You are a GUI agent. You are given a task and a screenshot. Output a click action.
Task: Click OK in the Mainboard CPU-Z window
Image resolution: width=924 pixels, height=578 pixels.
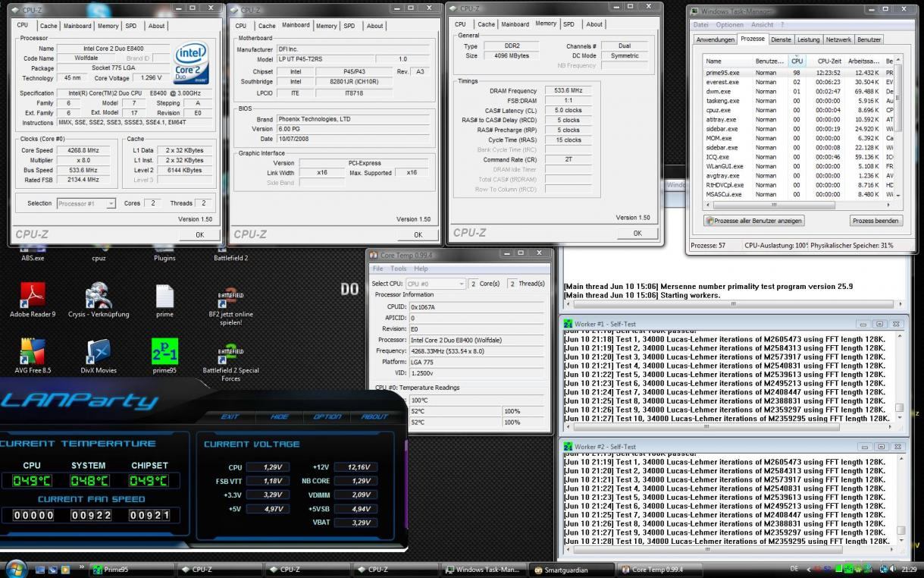point(418,235)
